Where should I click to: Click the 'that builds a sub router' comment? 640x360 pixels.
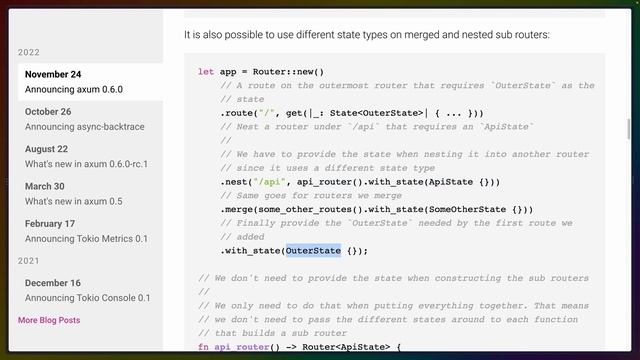tap(272, 333)
